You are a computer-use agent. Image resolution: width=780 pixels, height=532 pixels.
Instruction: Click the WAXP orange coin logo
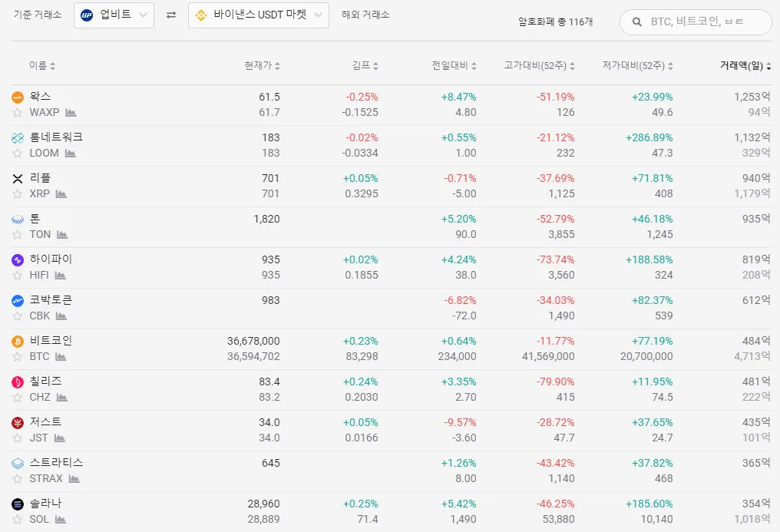click(x=18, y=97)
